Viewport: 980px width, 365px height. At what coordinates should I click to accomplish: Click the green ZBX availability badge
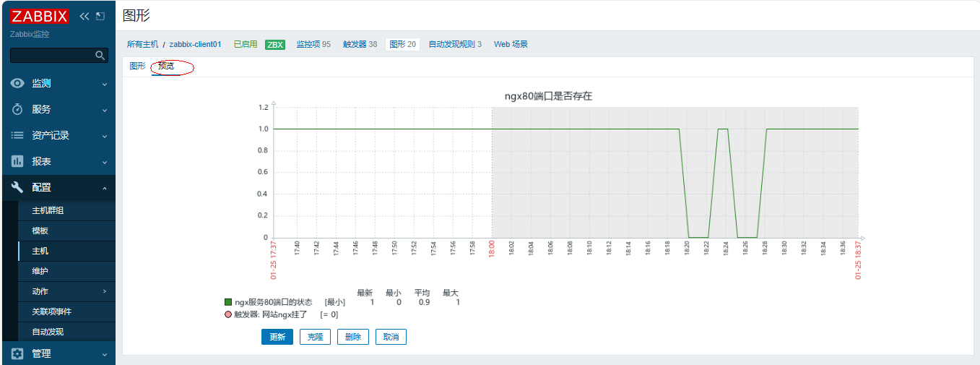point(275,45)
